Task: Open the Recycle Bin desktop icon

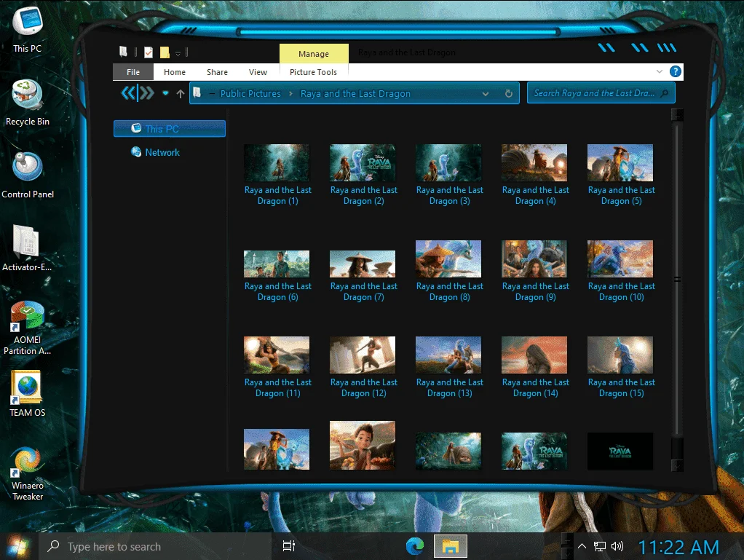Action: pos(28,103)
